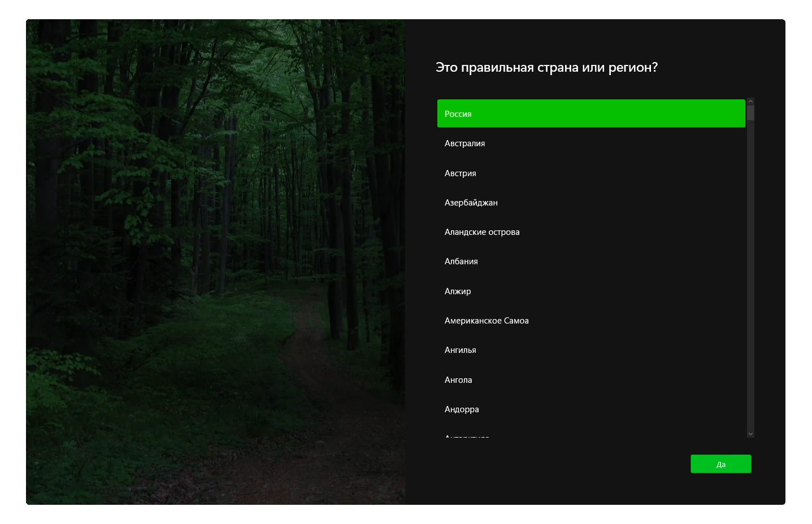This screenshot has width=812, height=524.
Task: Click the scrollbar down arrow
Action: pos(750,434)
